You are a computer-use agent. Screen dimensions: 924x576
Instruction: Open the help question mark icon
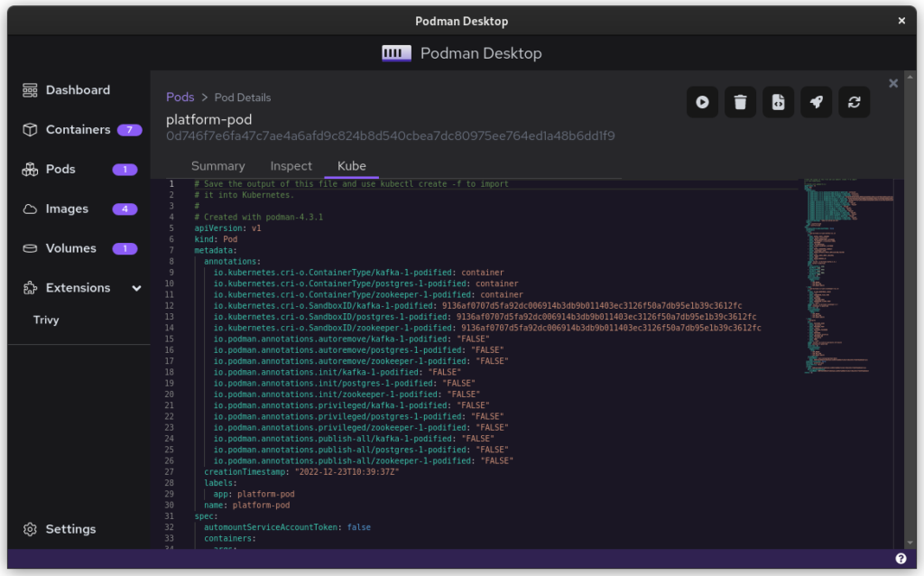pos(901,559)
